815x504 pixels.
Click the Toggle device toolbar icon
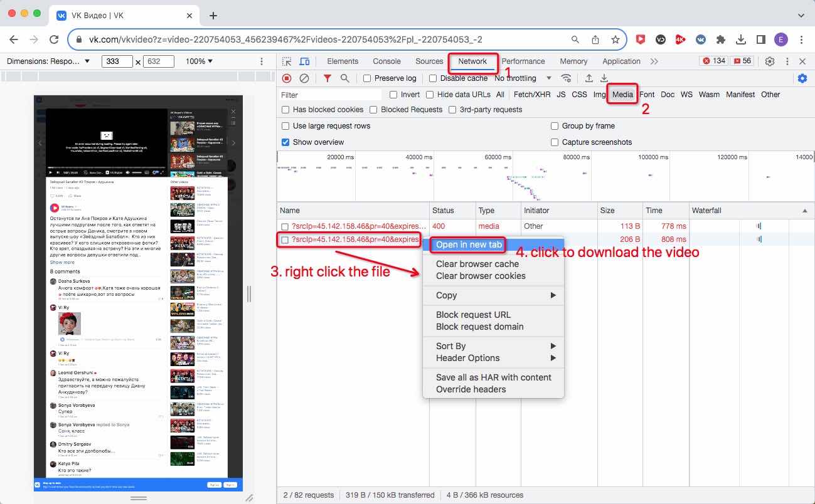(x=305, y=61)
